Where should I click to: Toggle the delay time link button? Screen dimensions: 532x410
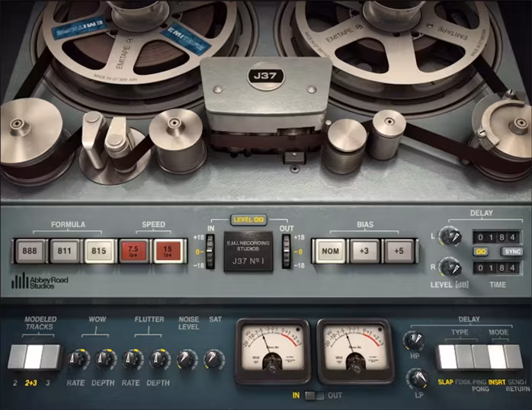pyautogui.click(x=482, y=251)
